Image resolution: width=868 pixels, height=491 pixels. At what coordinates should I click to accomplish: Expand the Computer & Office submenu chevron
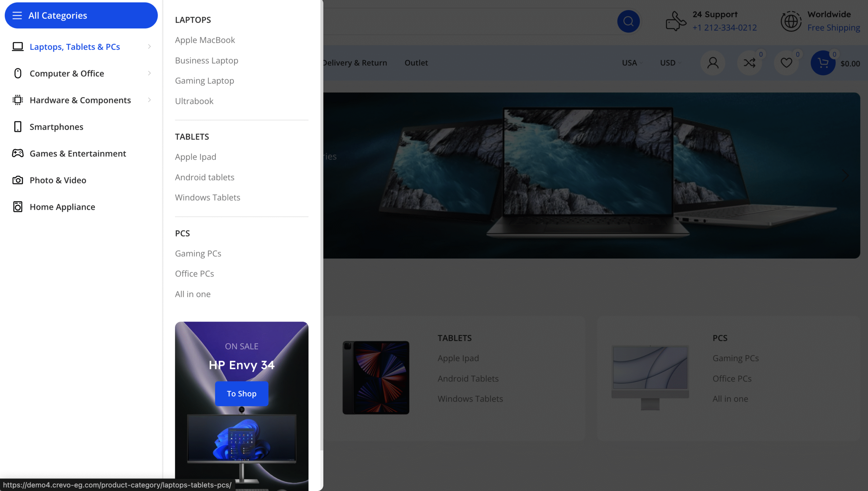click(x=149, y=73)
